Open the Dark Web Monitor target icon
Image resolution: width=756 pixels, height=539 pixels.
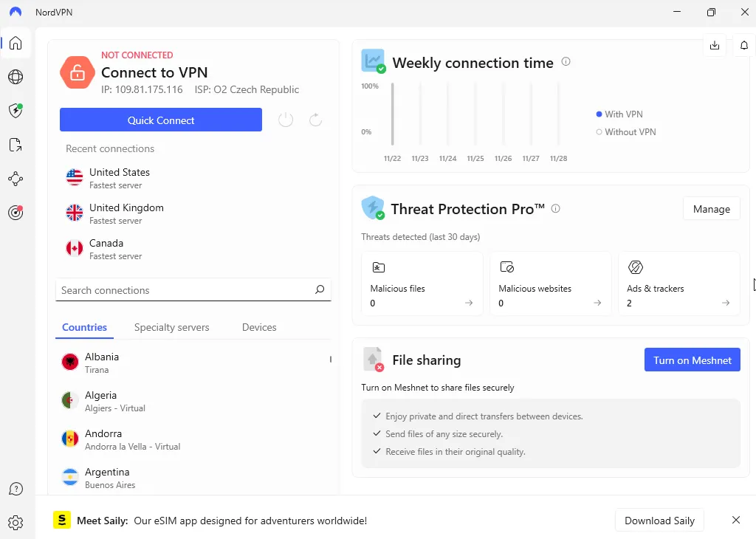click(x=16, y=213)
